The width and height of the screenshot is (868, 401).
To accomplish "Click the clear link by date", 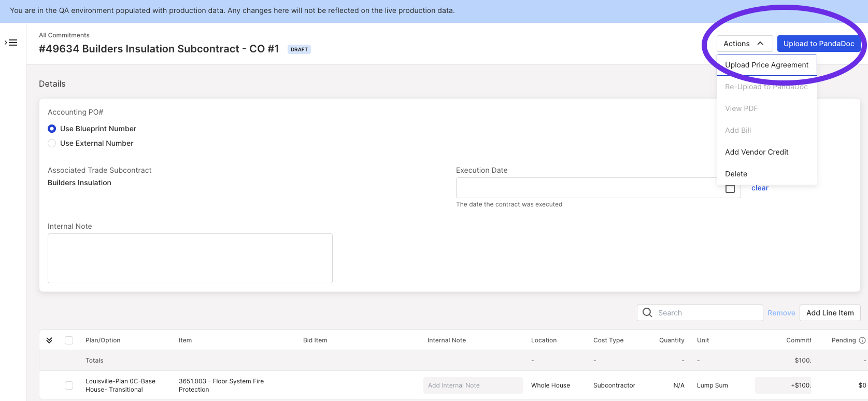I will [760, 188].
